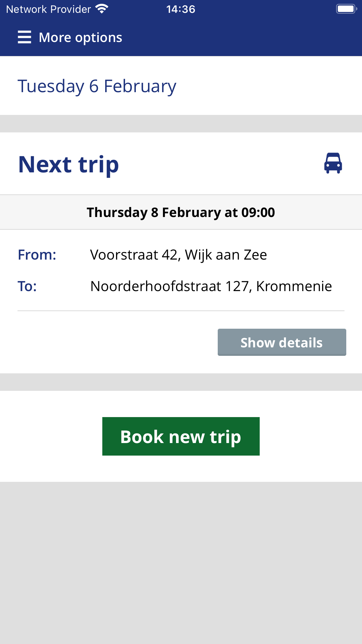This screenshot has height=644, width=362.
Task: Tap the empty grey area below booking
Action: [181, 563]
